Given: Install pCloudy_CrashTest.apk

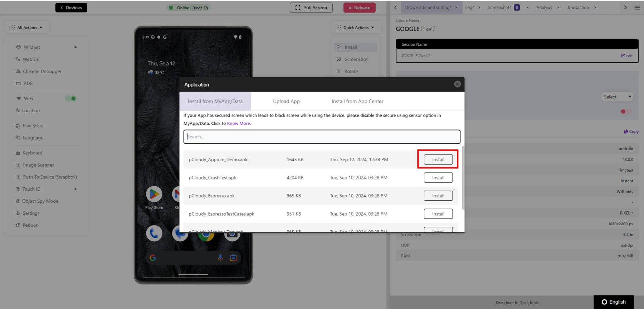Looking at the screenshot, I should tap(438, 178).
